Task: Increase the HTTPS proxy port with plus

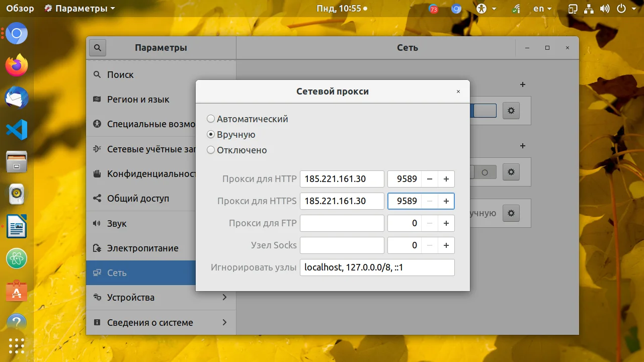Action: tap(446, 201)
